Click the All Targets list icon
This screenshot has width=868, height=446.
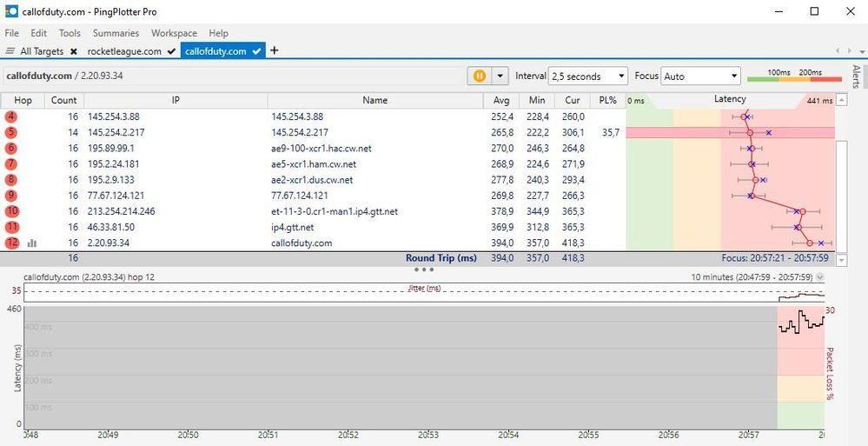[x=10, y=51]
